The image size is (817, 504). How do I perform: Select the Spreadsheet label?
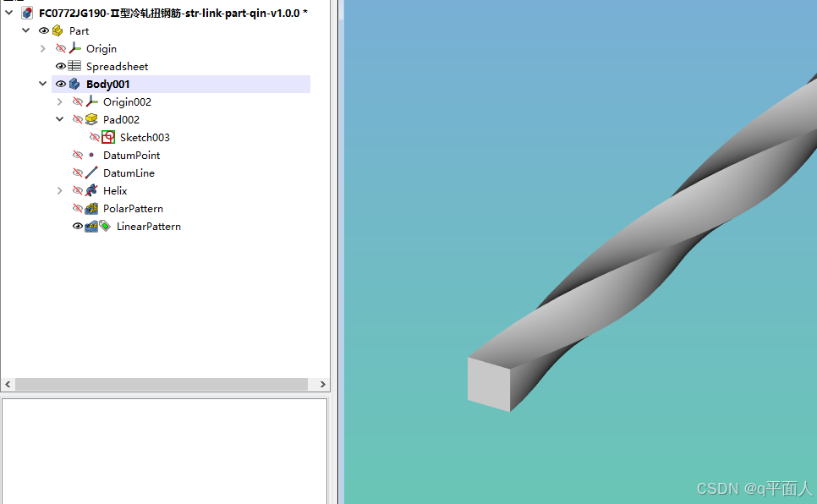pyautogui.click(x=118, y=66)
